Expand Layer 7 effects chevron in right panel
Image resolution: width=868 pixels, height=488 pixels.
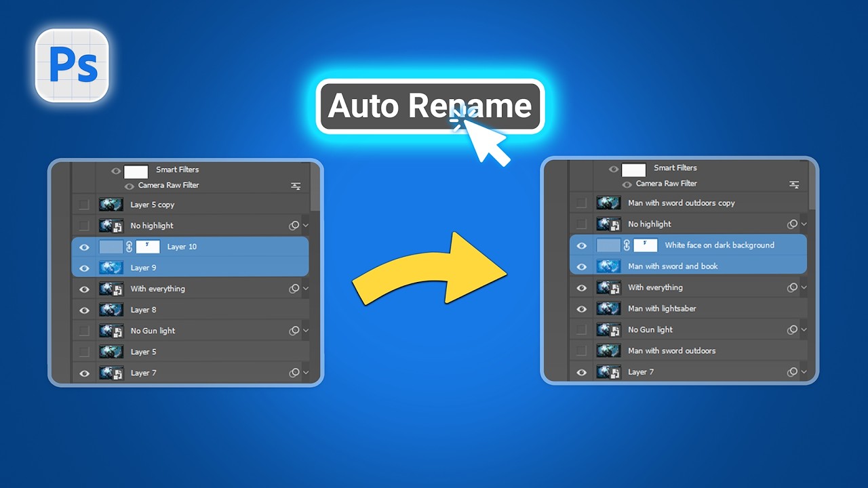[804, 371]
